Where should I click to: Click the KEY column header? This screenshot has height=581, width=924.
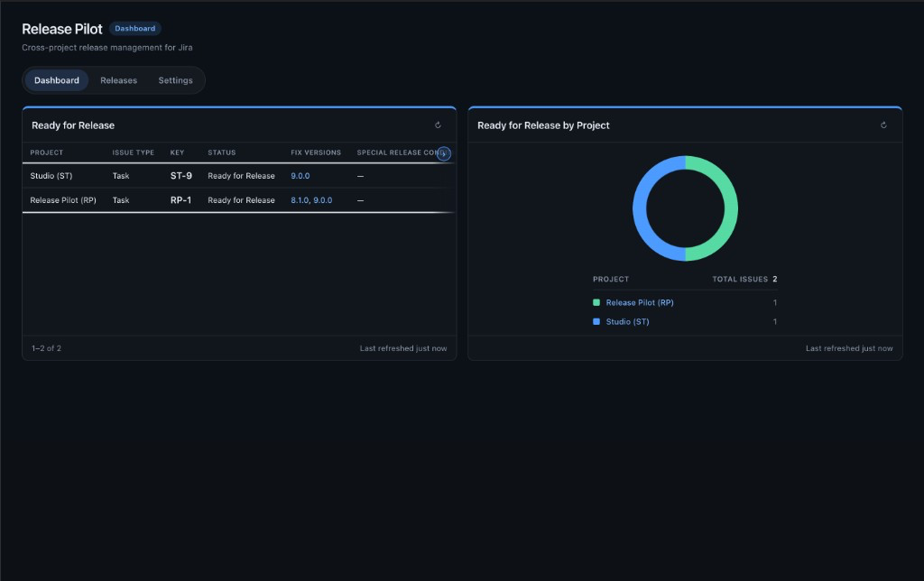click(178, 152)
